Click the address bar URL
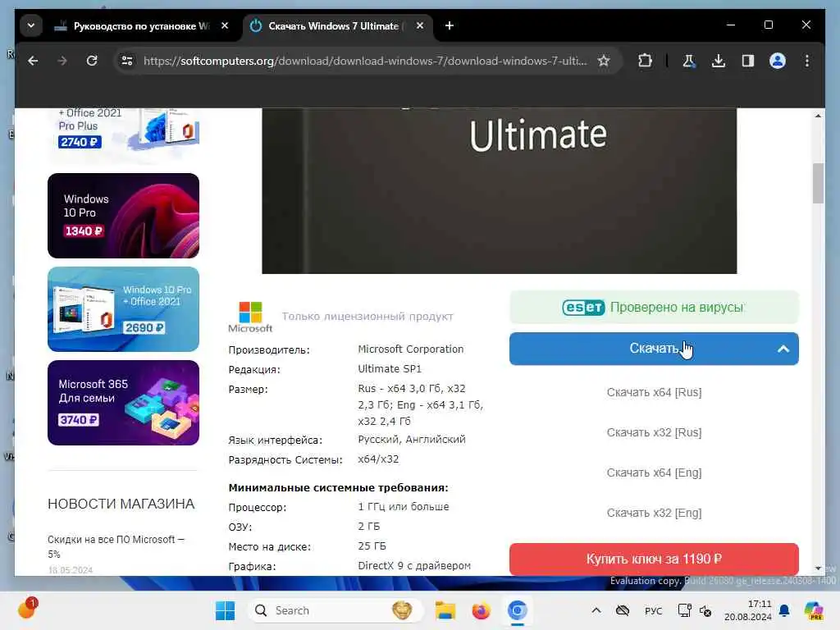This screenshot has width=840, height=630. pos(365,61)
